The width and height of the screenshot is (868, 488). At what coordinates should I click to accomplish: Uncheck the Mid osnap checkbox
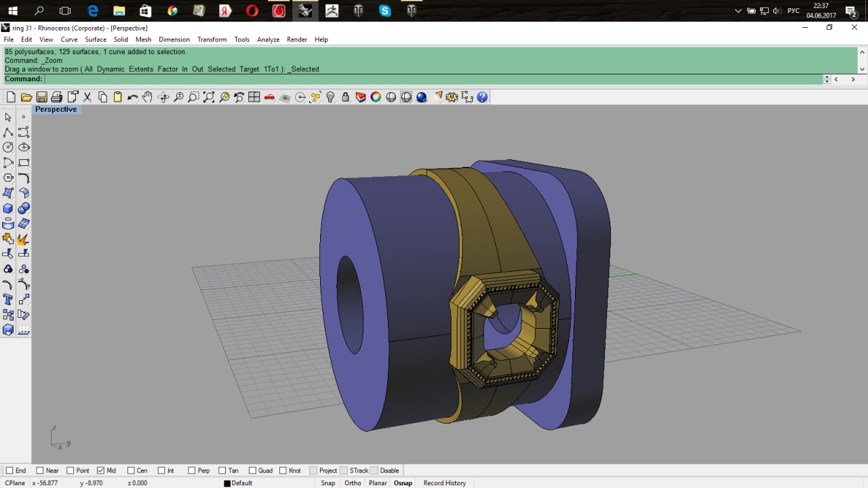tap(101, 470)
